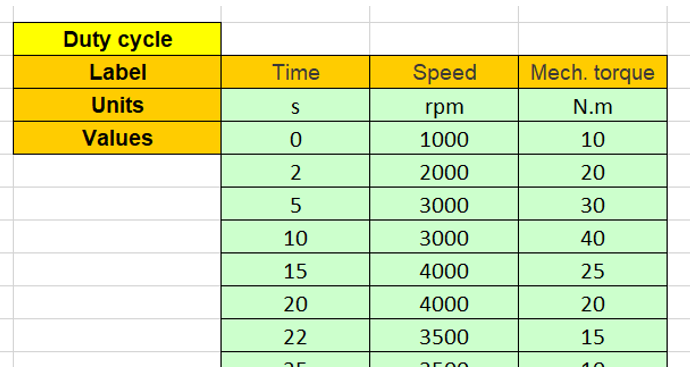
Task: Select the Speed cell containing 1000
Action: (x=444, y=138)
